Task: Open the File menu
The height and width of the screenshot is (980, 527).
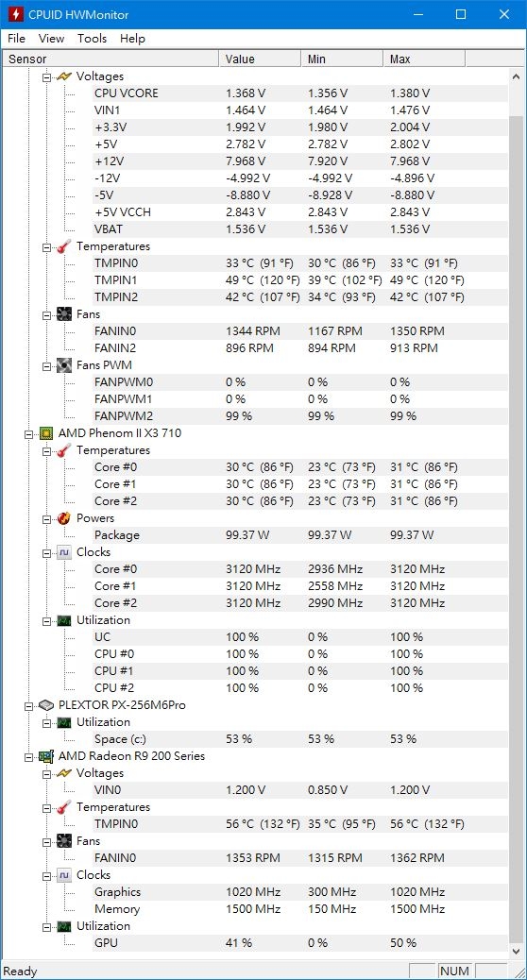Action: 16,39
